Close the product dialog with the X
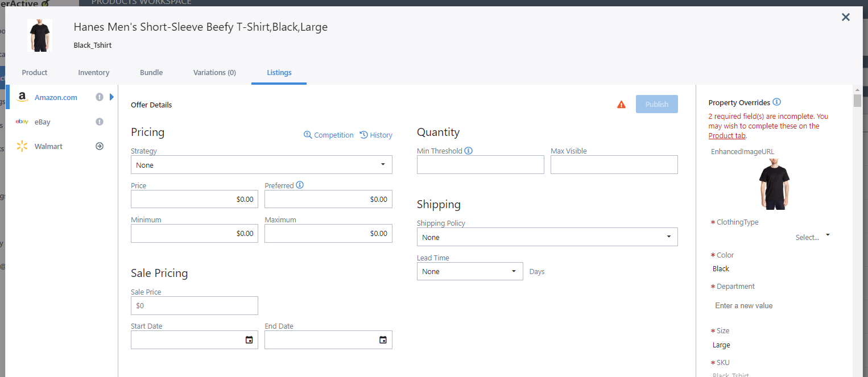Viewport: 868px width, 377px height. pyautogui.click(x=846, y=17)
